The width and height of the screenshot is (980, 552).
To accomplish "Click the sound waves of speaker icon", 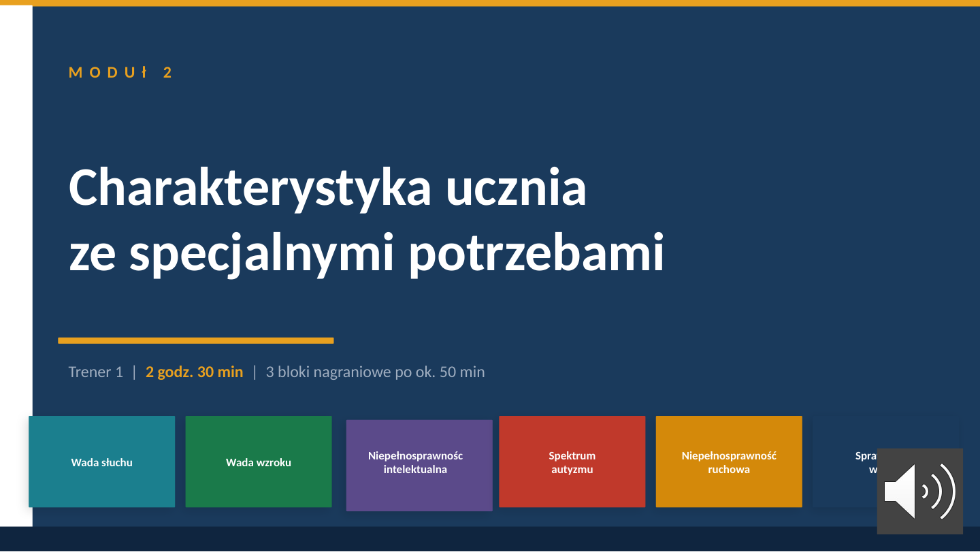I will 940,491.
